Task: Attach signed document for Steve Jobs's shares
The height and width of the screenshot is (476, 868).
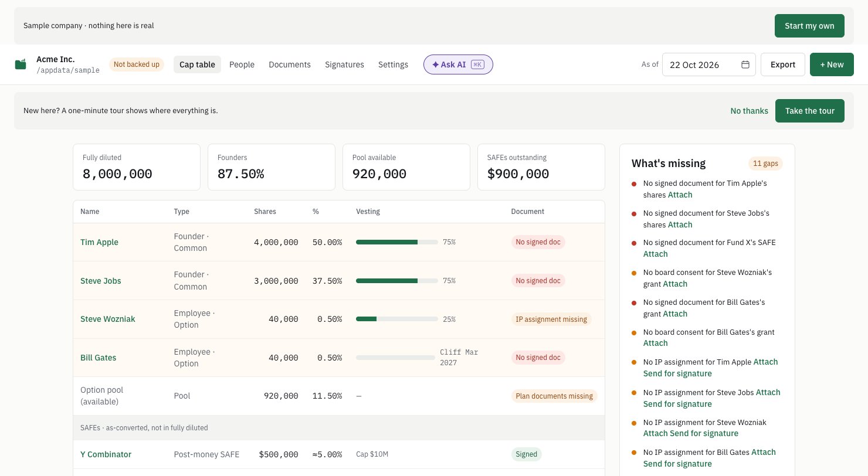Action: tap(680, 225)
